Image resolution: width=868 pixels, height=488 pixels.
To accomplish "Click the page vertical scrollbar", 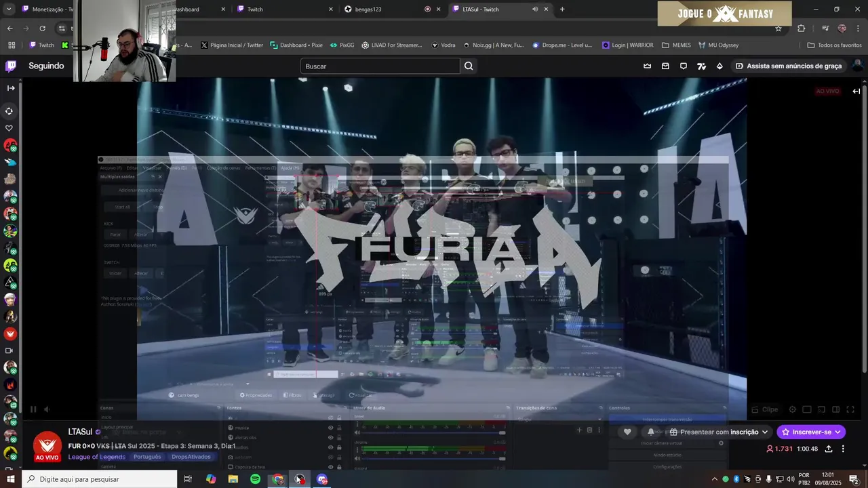I will 865,230.
